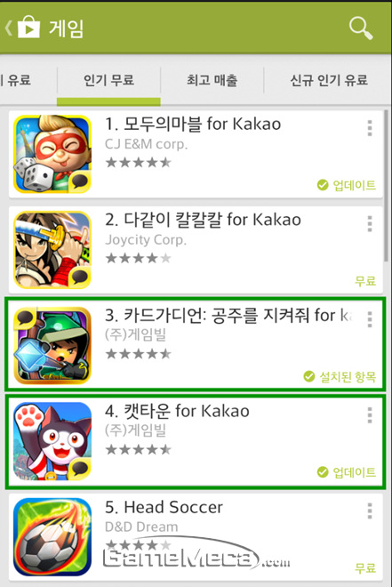Switch to the 신규 인기 유료 tab
The width and height of the screenshot is (392, 587).
point(329,80)
